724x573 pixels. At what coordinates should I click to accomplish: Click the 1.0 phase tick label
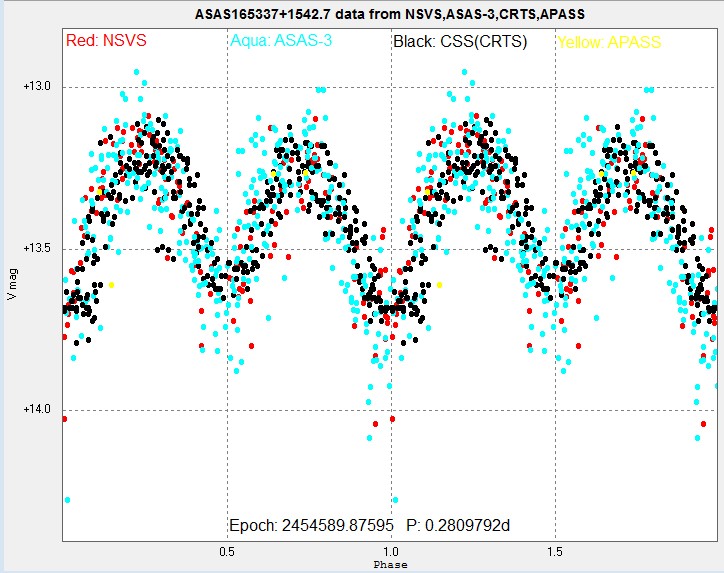tap(391, 552)
